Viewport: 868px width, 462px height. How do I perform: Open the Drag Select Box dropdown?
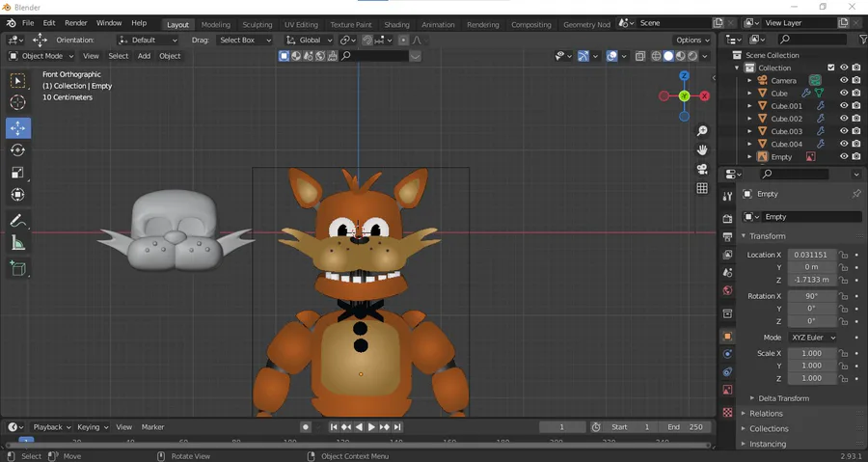(244, 40)
